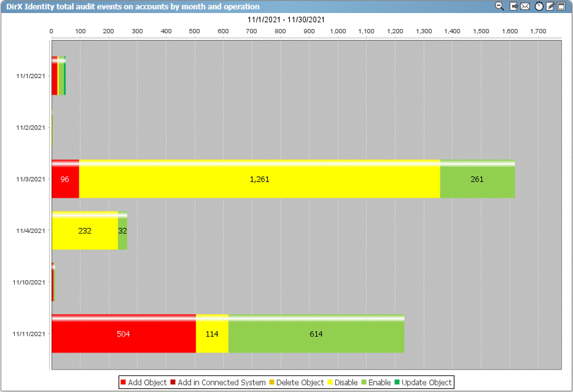Select the red 504 Add Object bar segment

click(123, 335)
